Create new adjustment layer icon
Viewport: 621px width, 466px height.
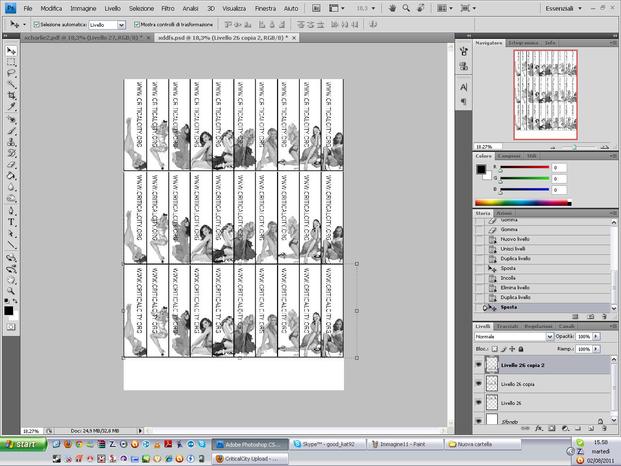[565, 428]
